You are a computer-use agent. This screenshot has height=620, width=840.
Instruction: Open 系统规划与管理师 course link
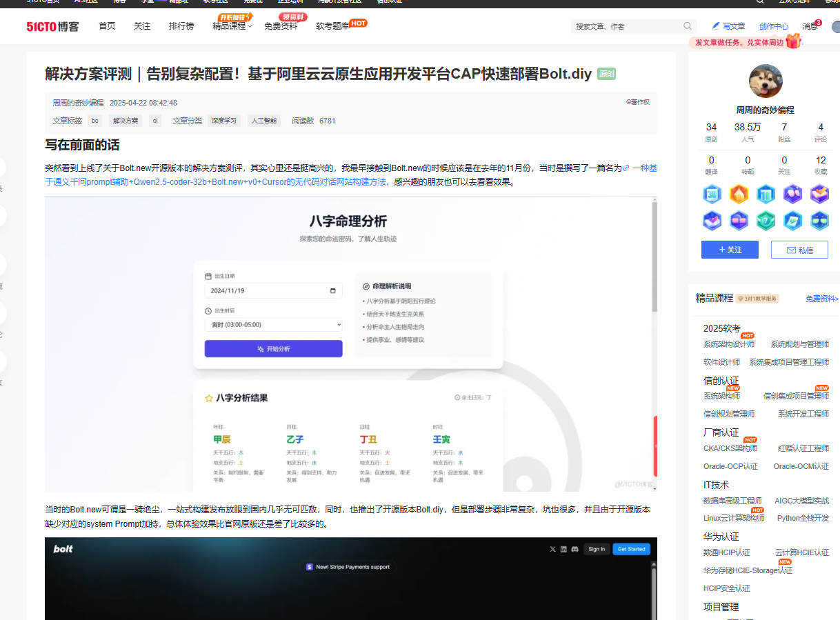click(x=800, y=344)
